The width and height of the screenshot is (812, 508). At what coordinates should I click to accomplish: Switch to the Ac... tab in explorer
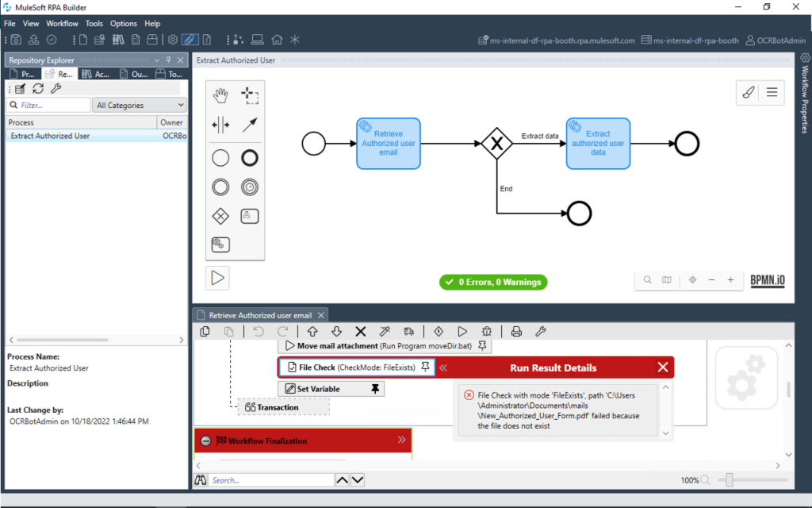coord(96,74)
